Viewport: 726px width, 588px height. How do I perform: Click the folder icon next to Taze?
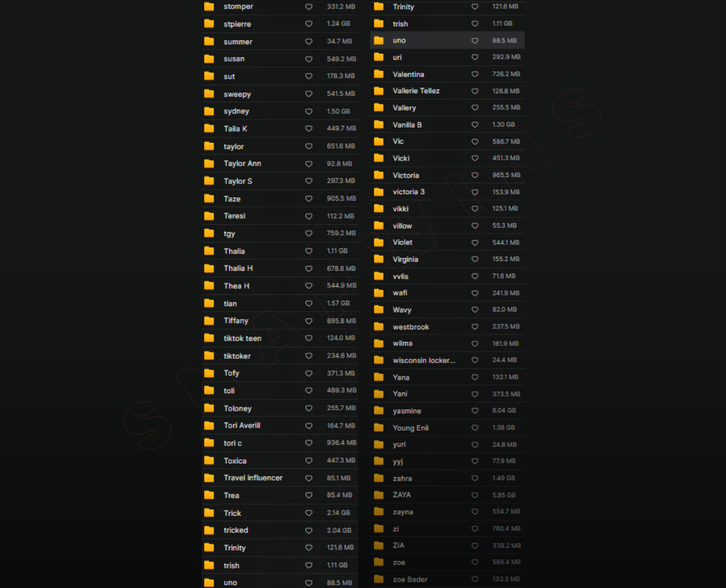click(x=209, y=198)
